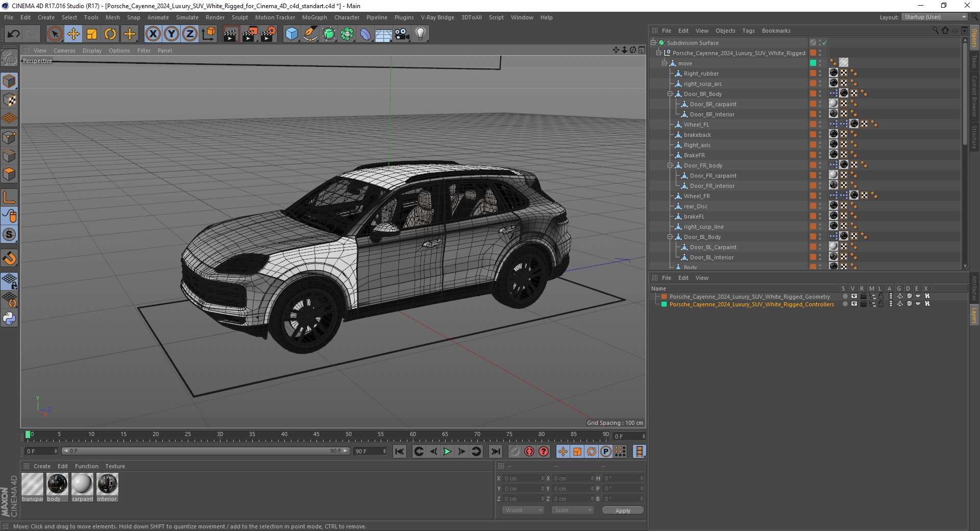Collapse the Porsche_Cayenne rigged null

pos(659,53)
